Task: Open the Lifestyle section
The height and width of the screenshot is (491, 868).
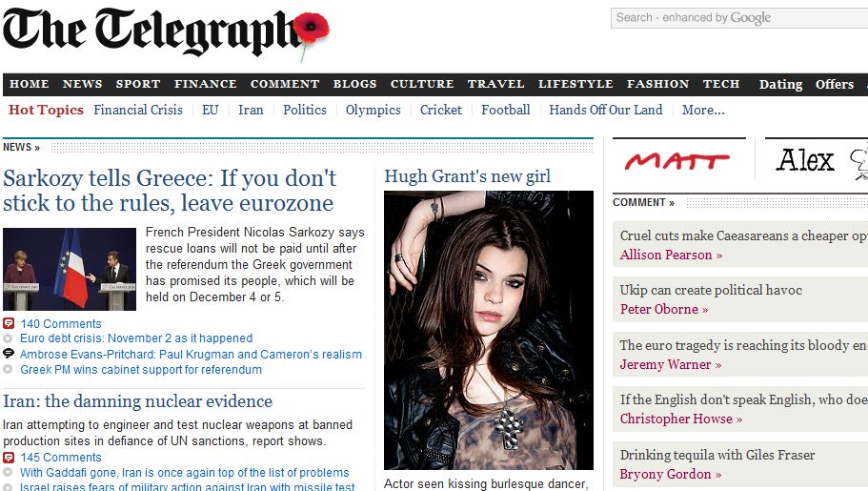Action: tap(575, 84)
